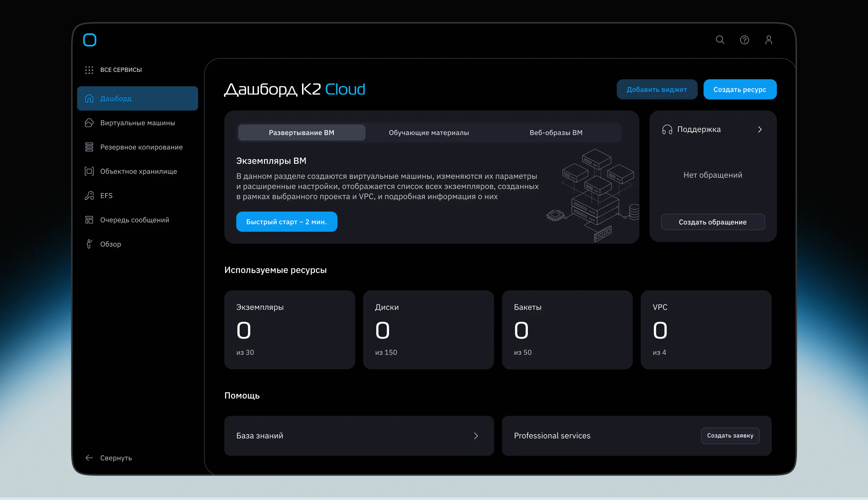Image resolution: width=868 pixels, height=500 pixels.
Task: Go to Резервное копирование section
Action: pyautogui.click(x=137, y=147)
